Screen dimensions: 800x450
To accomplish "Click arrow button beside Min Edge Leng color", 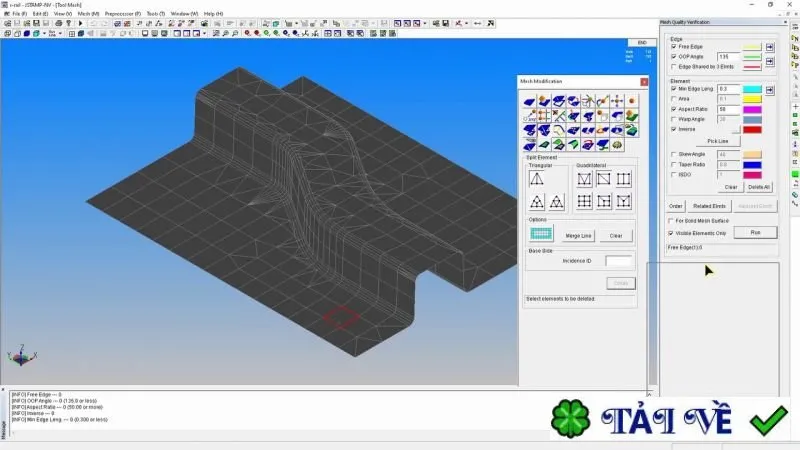I will [770, 90].
